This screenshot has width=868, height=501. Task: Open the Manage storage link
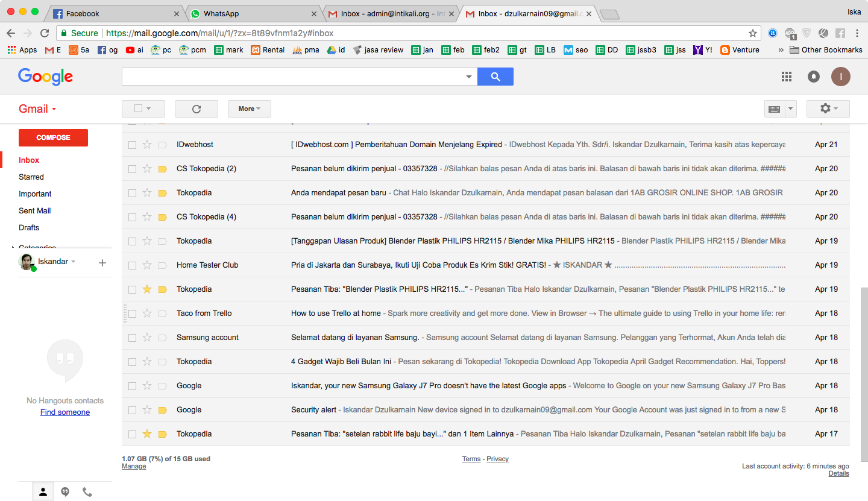pyautogui.click(x=134, y=466)
